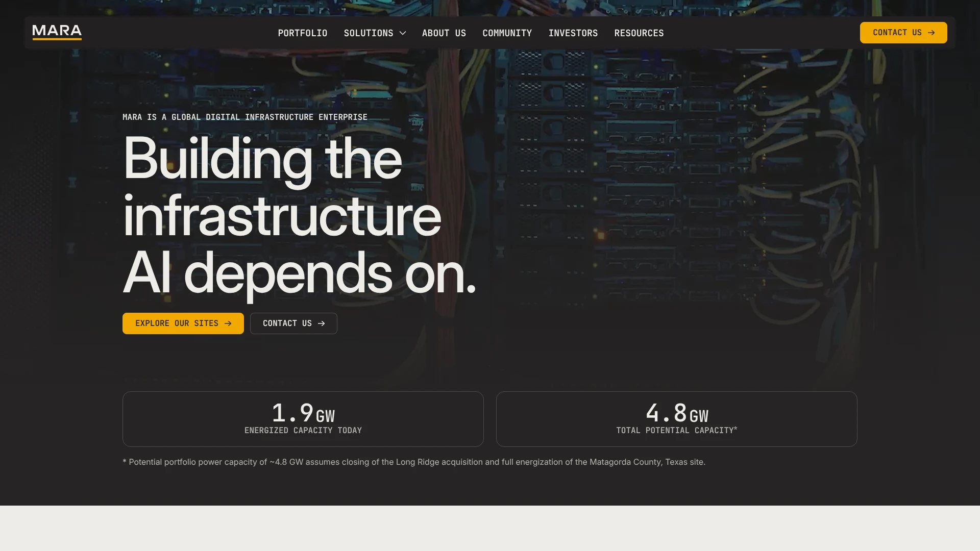Image resolution: width=980 pixels, height=551 pixels.
Task: Expand the Solutions dropdown chevron
Action: click(x=403, y=33)
